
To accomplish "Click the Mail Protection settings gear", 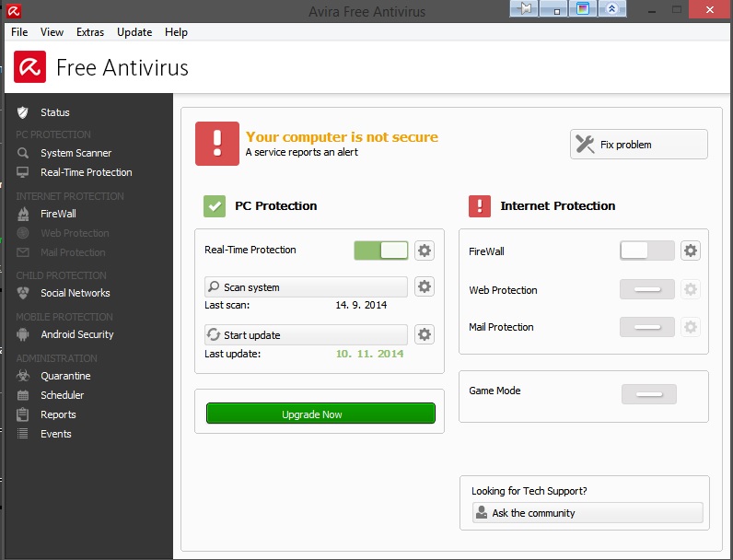I will tap(691, 327).
